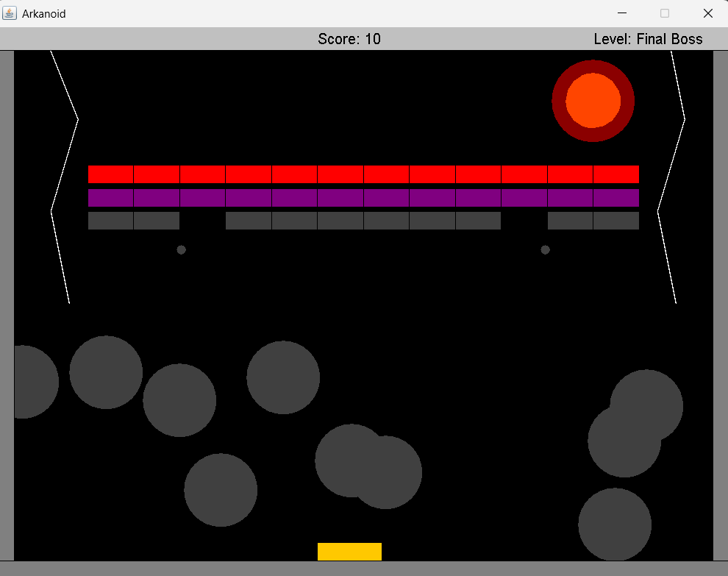The width and height of the screenshot is (728, 576).
Task: Click the orange boss core circle
Action: point(593,101)
